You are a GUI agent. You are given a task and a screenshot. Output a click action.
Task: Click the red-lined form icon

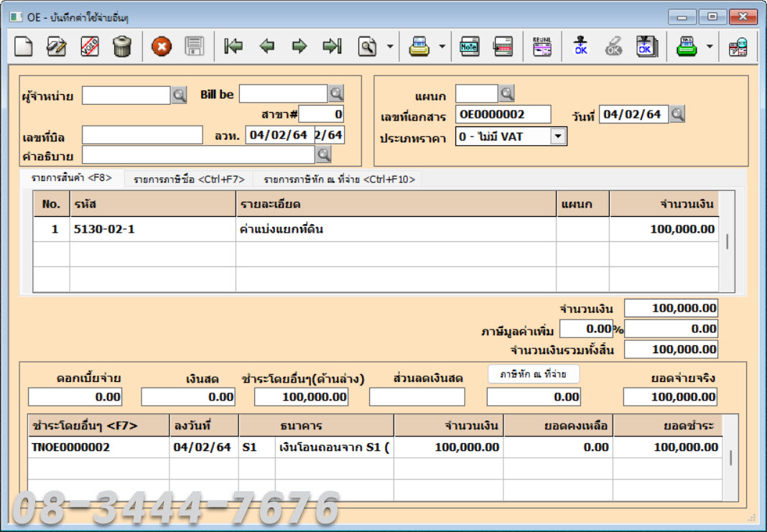pyautogui.click(x=503, y=47)
